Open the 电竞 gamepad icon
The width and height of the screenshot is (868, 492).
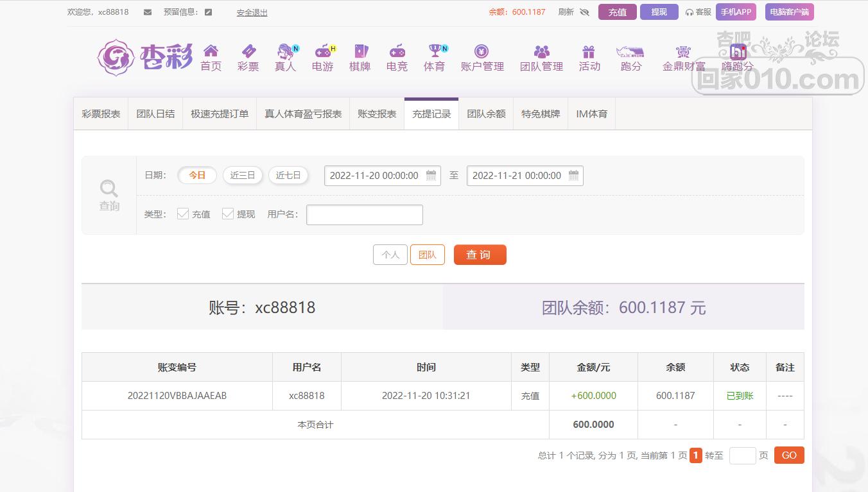(397, 52)
